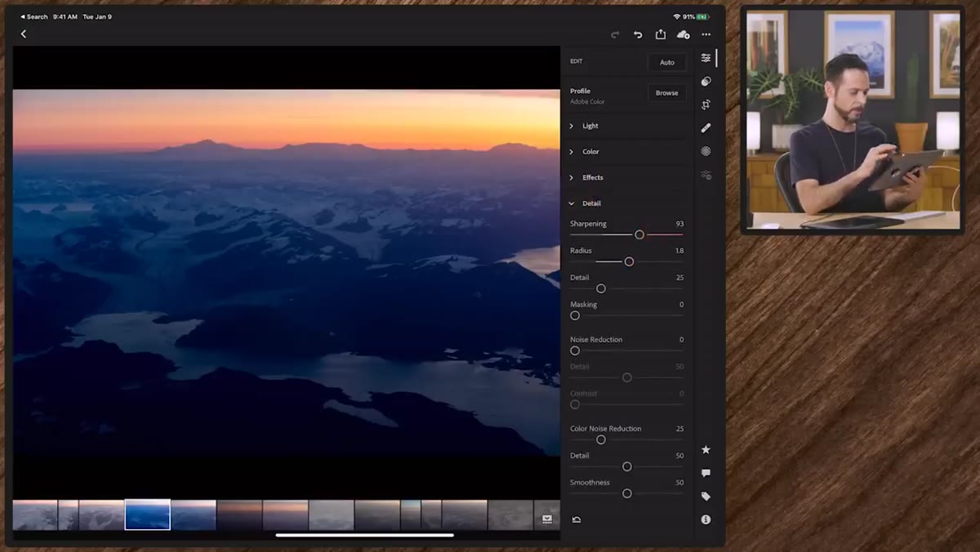The image size is (980, 552).
Task: Open the three-dot more options menu
Action: click(x=706, y=34)
